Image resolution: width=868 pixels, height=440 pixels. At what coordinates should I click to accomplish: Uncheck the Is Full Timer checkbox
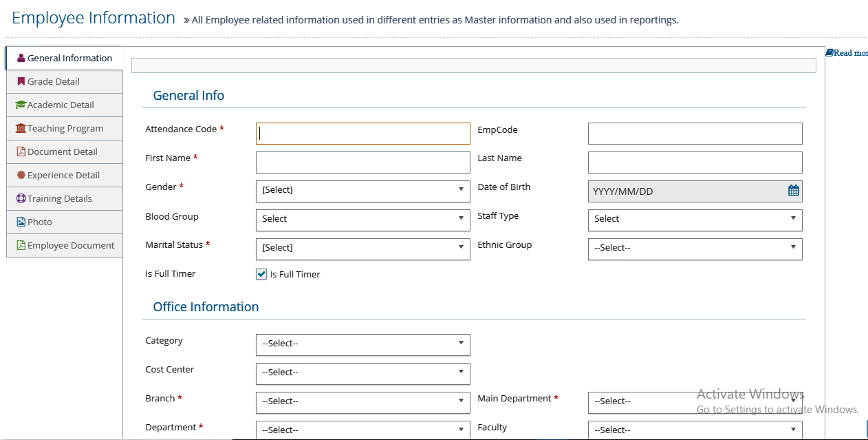coord(261,274)
